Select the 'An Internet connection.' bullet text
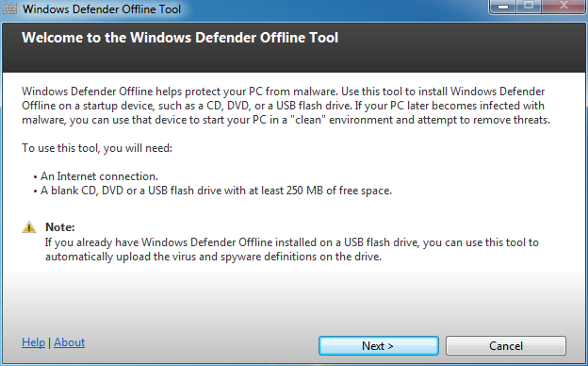 (99, 176)
